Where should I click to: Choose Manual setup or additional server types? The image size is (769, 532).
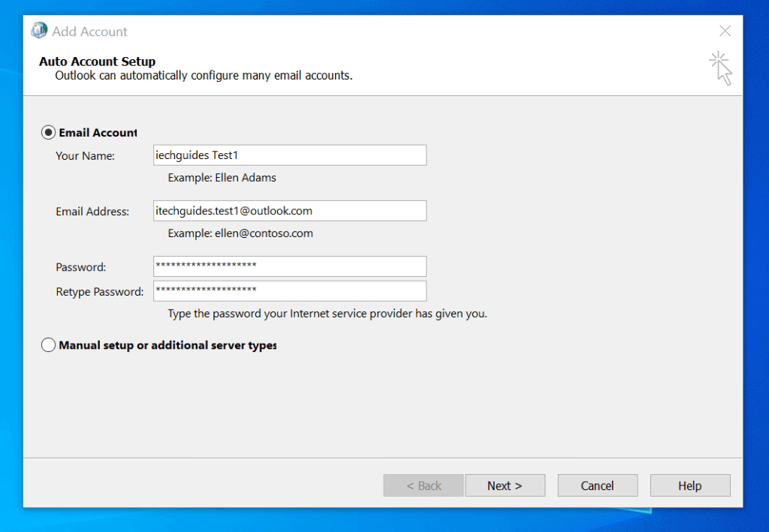point(48,345)
